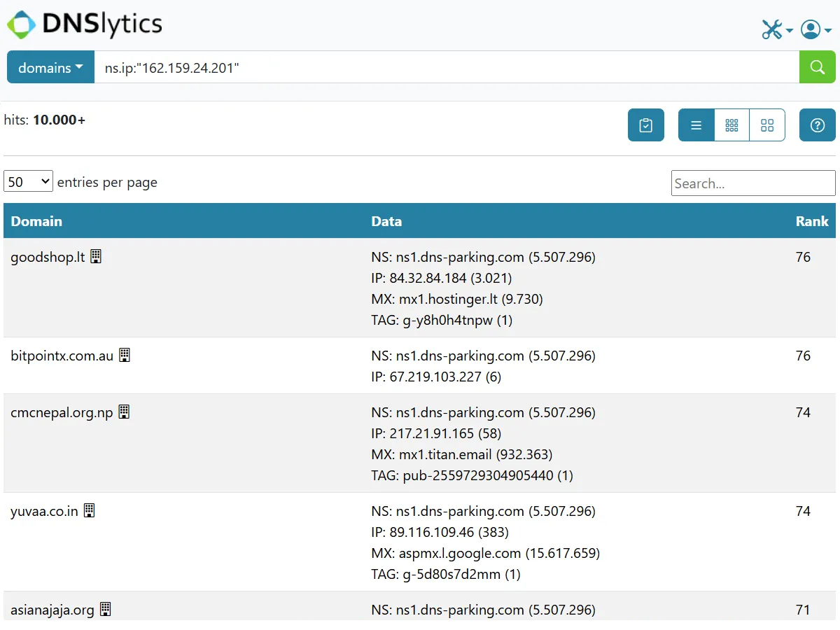Click rank 74 in cmcnepal.org.np row
This screenshot has height=630, width=840.
coord(803,412)
